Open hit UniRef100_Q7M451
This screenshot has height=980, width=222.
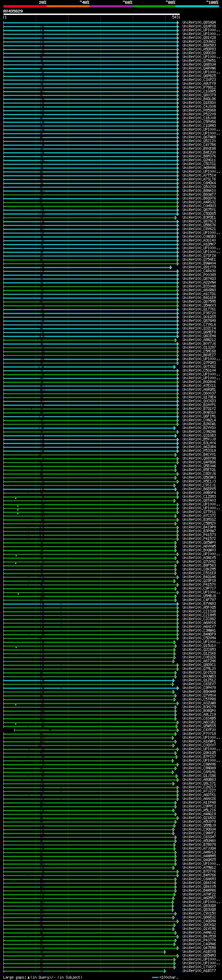(x=199, y=60)
